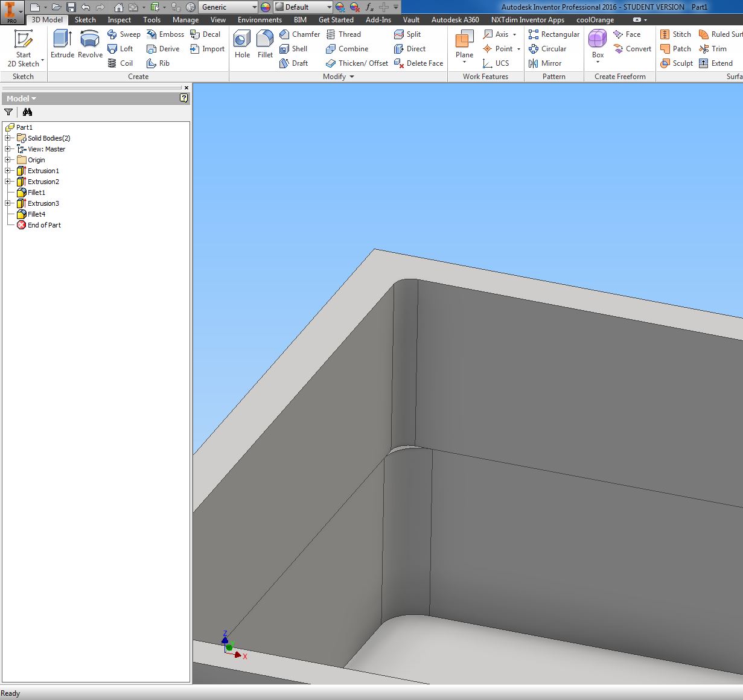The height and width of the screenshot is (700, 743).
Task: Open the Hole tool
Action: click(241, 42)
